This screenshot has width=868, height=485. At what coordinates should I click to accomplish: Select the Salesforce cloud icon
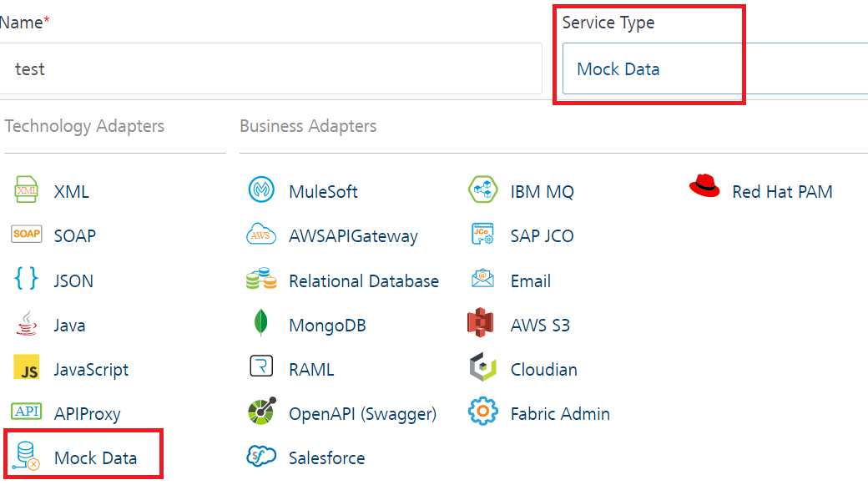coord(261,457)
